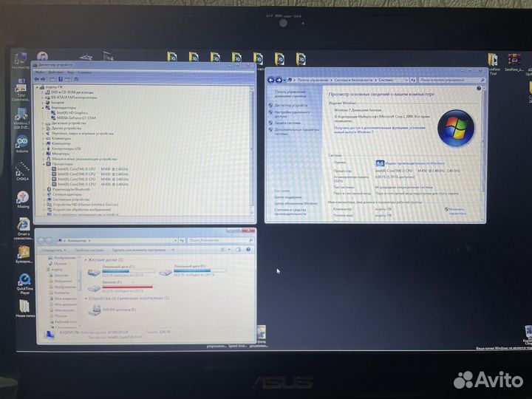Click the Local Disk C usage bar
The image size is (532, 399).
tap(129, 271)
